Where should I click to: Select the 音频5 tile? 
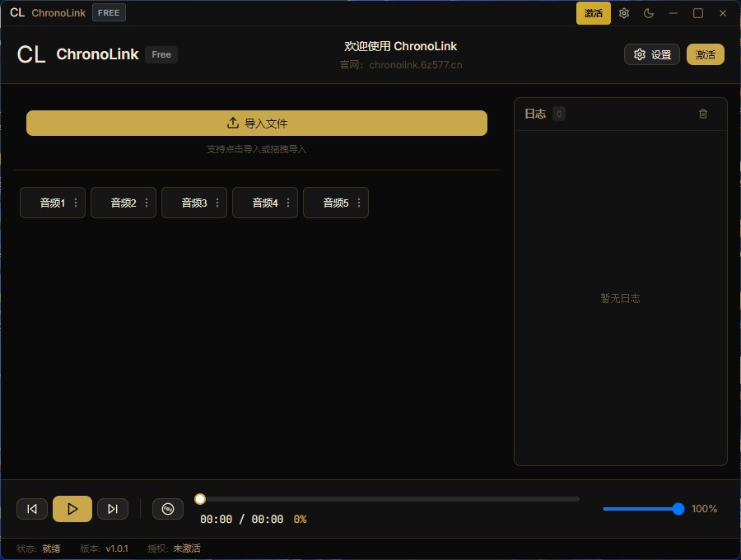(x=336, y=203)
